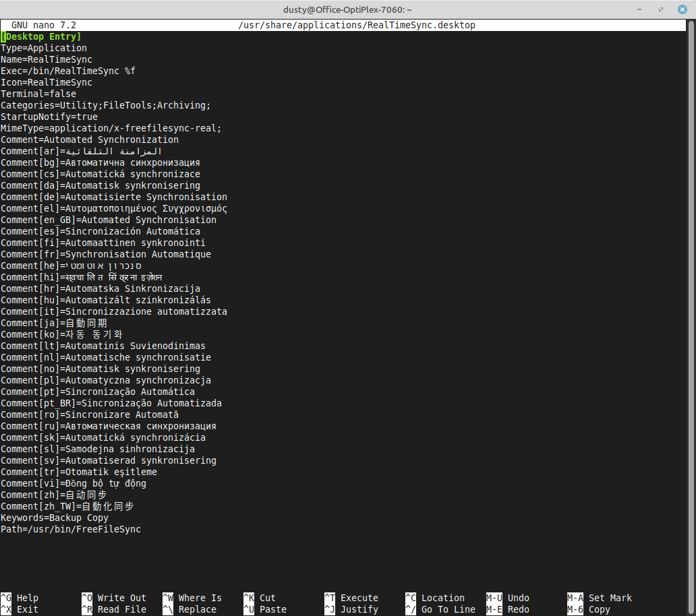Click the ^T Execute shortcut hint
This screenshot has width=696, height=616.
click(351, 598)
